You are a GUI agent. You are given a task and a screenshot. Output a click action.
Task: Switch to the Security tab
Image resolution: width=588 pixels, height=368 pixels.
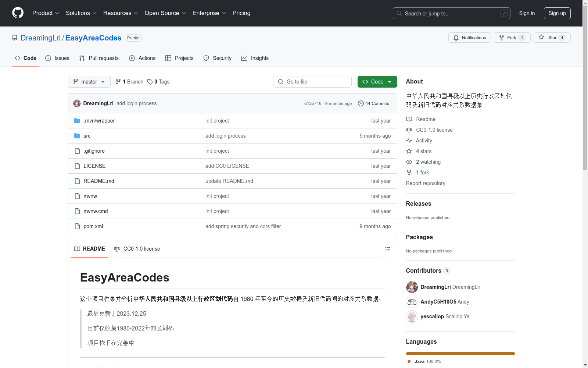(218, 58)
